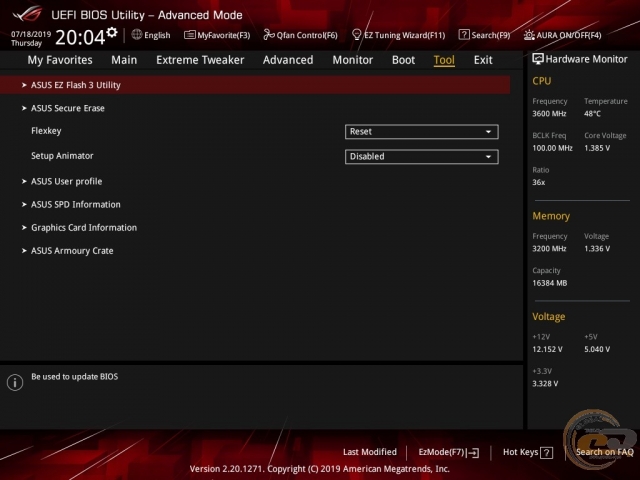The image size is (640, 480).
Task: Click BCLK value 100.00 MHz
Action: click(552, 148)
